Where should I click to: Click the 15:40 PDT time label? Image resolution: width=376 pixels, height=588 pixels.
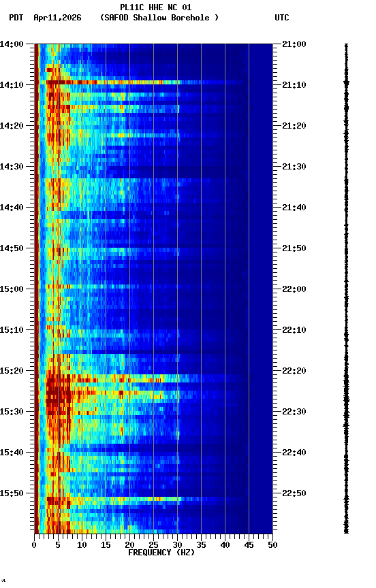click(12, 453)
